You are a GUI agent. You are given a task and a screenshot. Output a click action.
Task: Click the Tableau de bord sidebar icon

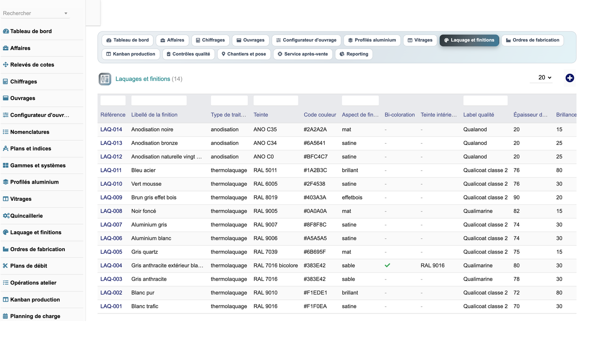pyautogui.click(x=6, y=31)
